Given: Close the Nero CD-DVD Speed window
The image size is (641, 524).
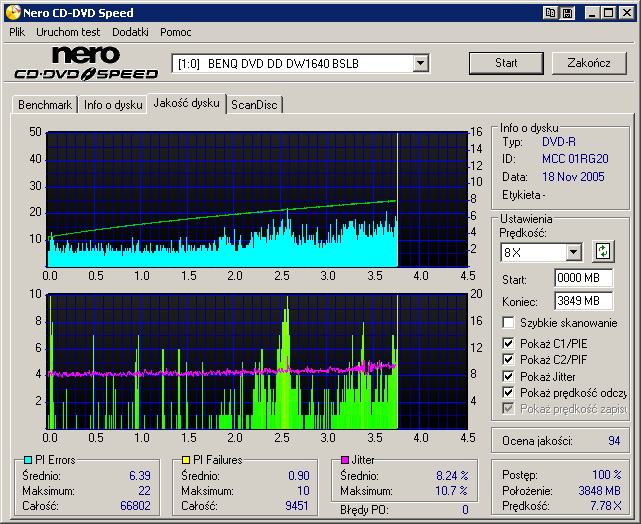Looking at the screenshot, I should 626,13.
